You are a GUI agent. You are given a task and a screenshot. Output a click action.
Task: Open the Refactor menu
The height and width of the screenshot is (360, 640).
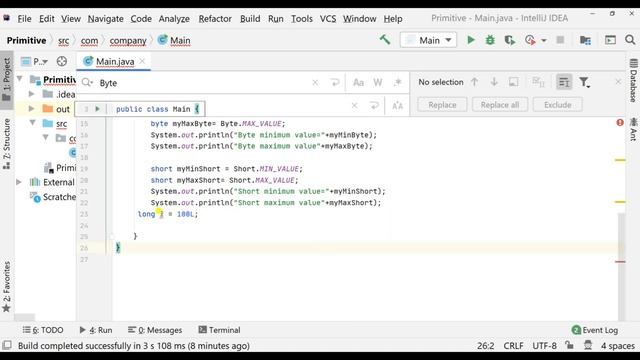pos(215,19)
